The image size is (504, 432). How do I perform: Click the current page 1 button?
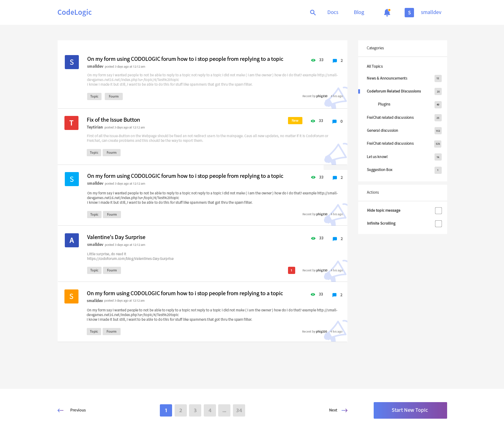166,410
